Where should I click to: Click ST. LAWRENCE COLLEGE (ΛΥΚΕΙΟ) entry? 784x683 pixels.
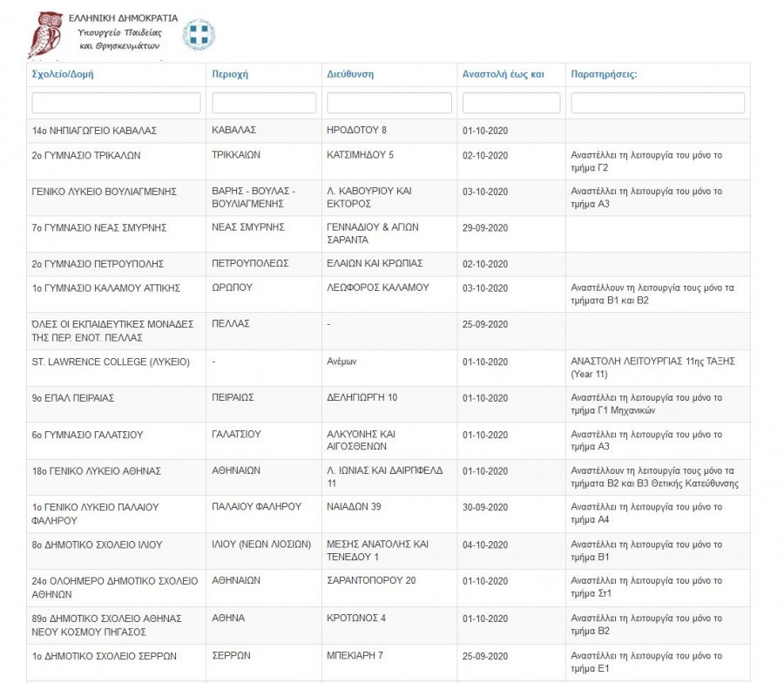click(110, 362)
